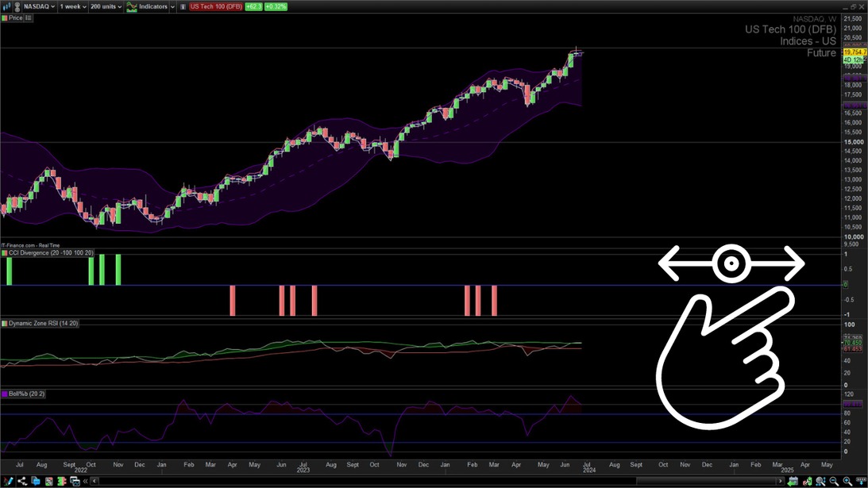Click the share chart icon

point(23,482)
